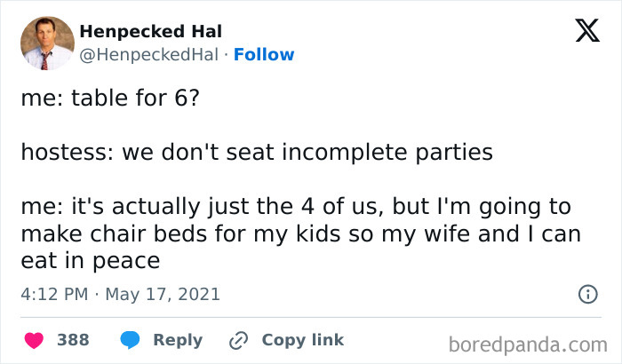
Task: Follow the Henpecked Hal account
Action: (x=265, y=55)
